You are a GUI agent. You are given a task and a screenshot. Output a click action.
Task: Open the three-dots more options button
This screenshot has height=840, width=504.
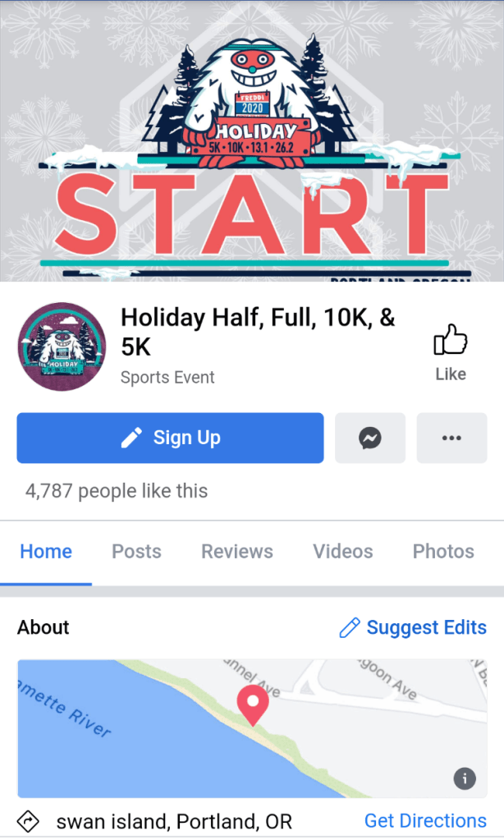[451, 438]
